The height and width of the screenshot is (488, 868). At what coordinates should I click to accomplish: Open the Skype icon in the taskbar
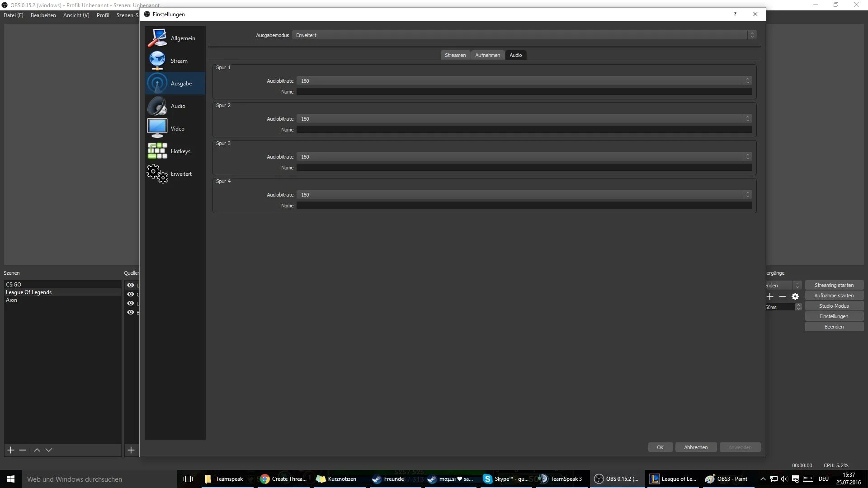[x=487, y=479]
